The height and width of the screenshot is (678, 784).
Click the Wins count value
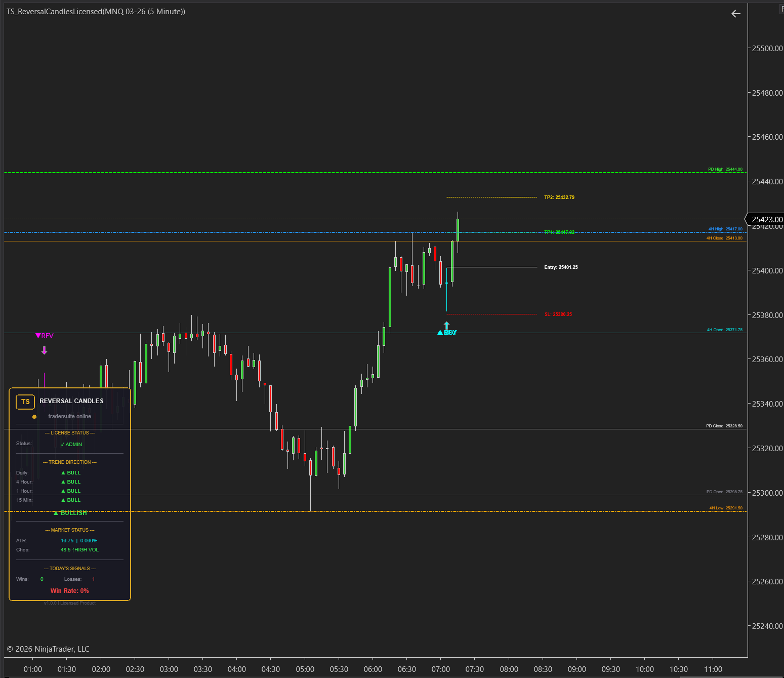pyautogui.click(x=42, y=579)
